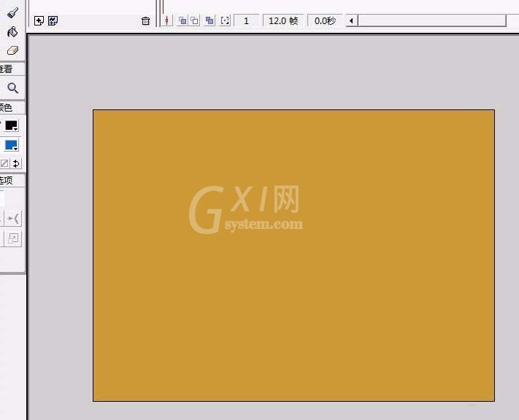Delete layer with the trash icon

point(146,21)
